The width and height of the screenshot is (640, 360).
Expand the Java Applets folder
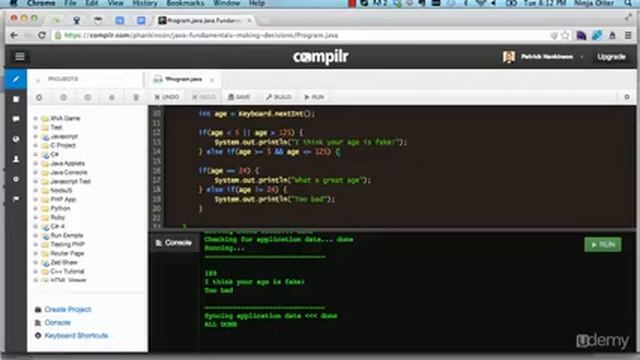[35, 163]
